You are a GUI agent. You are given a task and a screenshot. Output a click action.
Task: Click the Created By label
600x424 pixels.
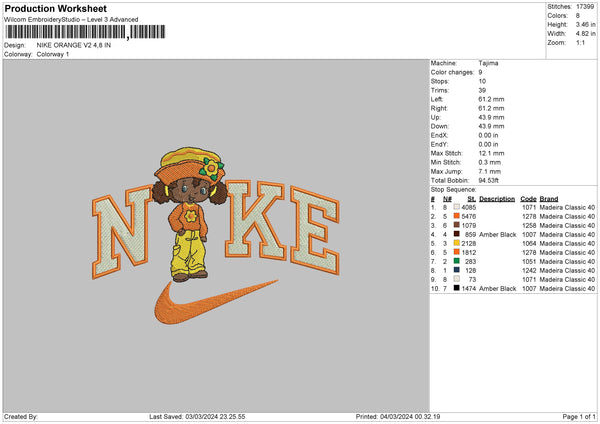pos(21,417)
